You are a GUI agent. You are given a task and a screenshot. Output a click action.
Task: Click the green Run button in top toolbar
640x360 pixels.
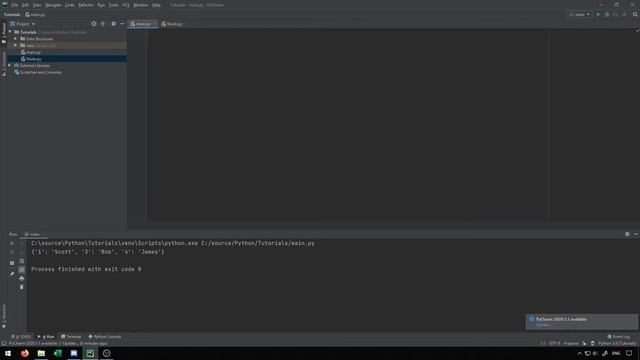click(598, 14)
